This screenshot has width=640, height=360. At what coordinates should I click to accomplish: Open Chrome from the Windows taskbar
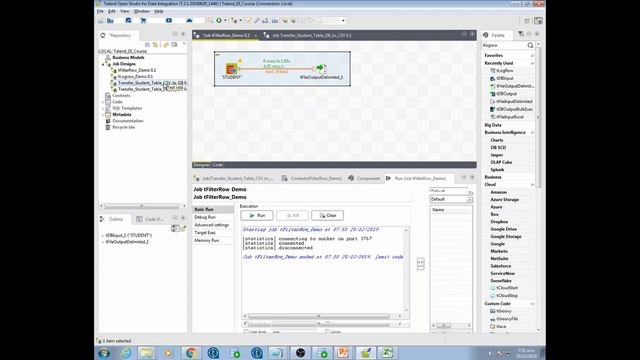click(191, 353)
